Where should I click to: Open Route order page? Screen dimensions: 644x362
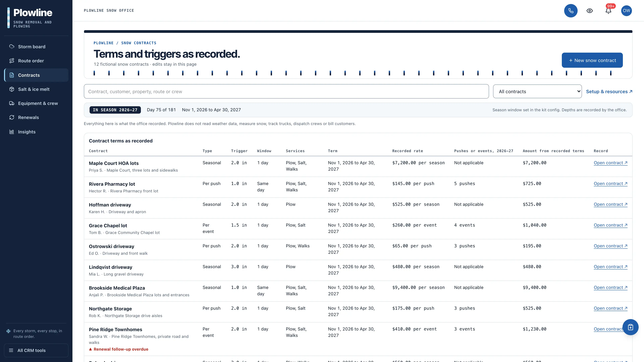point(36,61)
